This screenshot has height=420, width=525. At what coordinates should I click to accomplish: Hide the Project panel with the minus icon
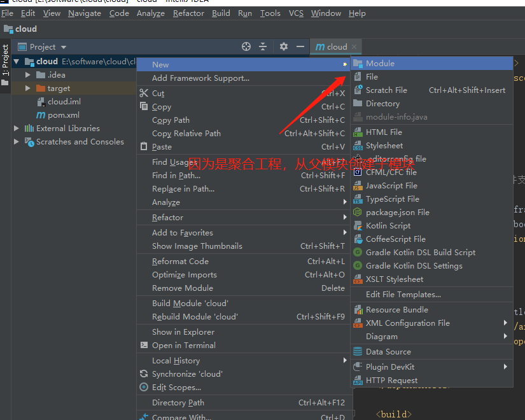click(x=300, y=46)
